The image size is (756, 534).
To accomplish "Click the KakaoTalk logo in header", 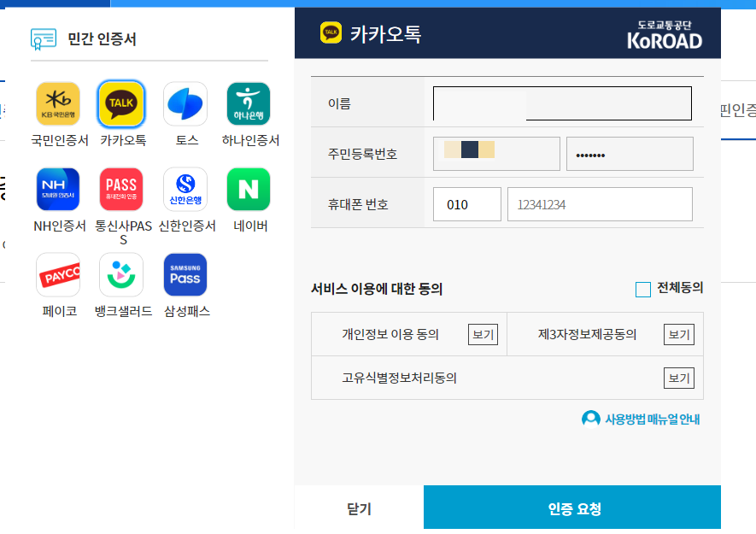I will [x=331, y=32].
